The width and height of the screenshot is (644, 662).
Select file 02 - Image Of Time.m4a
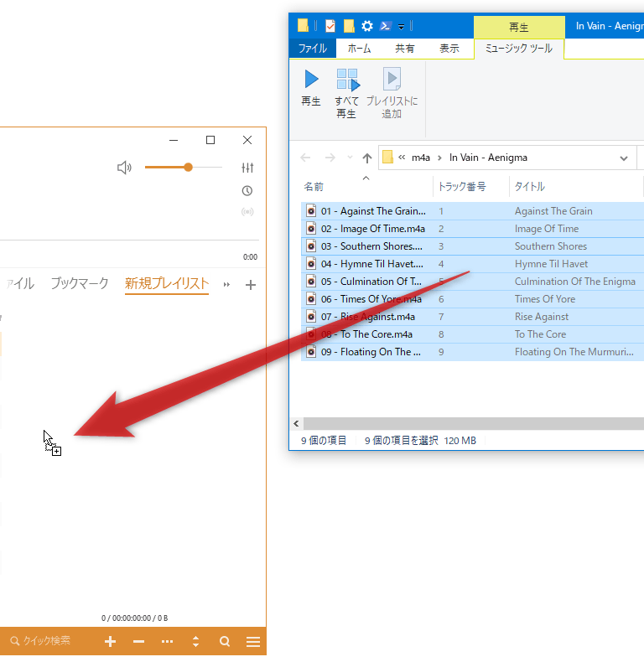[372, 229]
